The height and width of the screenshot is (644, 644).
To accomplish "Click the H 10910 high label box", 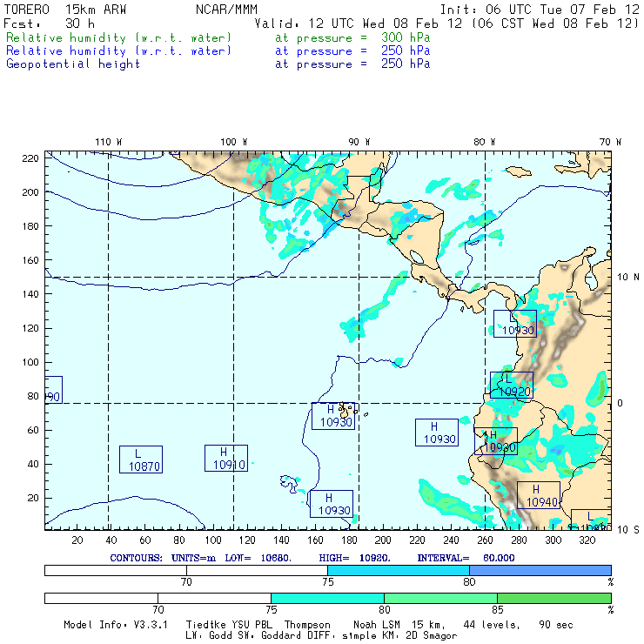I will [226, 459].
